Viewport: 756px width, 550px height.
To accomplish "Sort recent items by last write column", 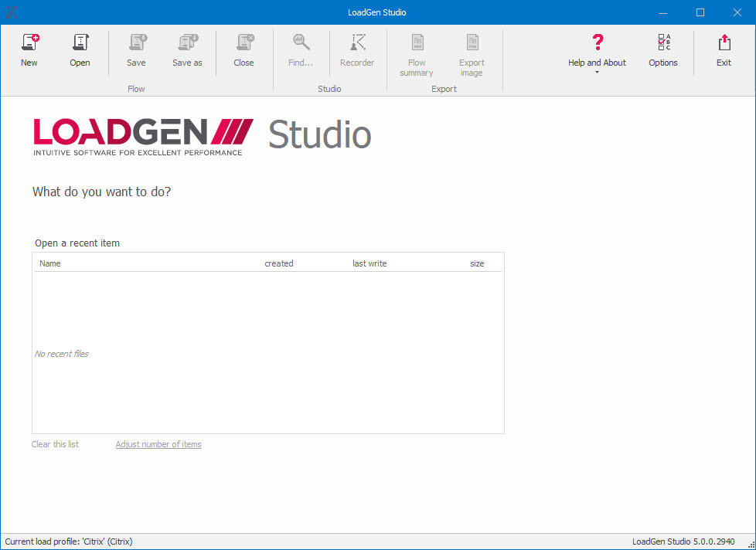I will coord(369,263).
